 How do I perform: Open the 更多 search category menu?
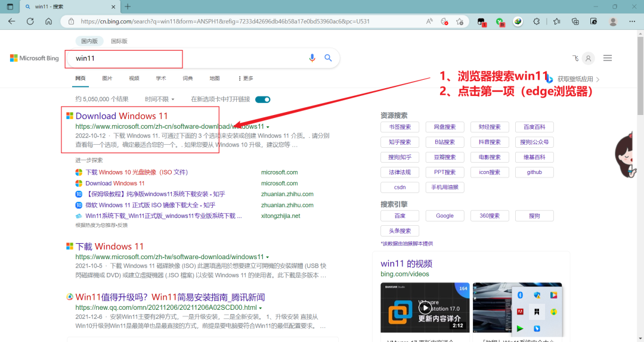pyautogui.click(x=246, y=78)
